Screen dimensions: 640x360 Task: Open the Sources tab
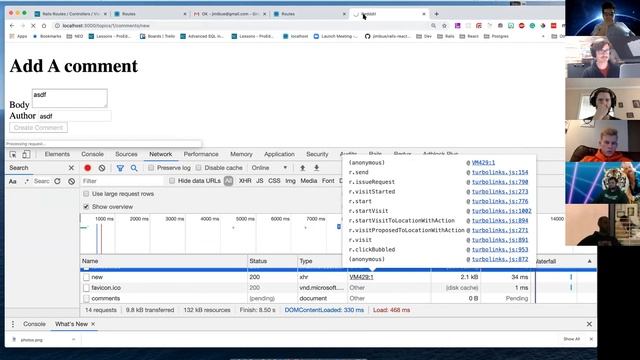coord(126,154)
